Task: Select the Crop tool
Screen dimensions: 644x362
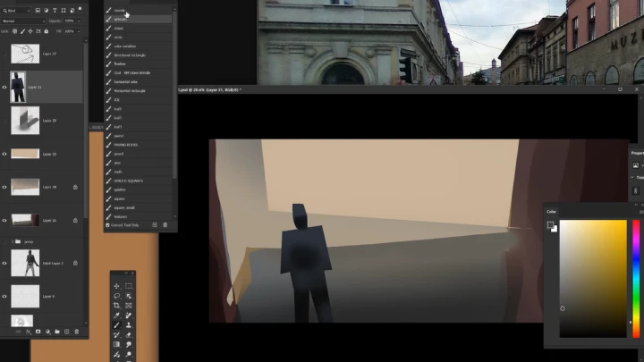Action: (x=116, y=306)
